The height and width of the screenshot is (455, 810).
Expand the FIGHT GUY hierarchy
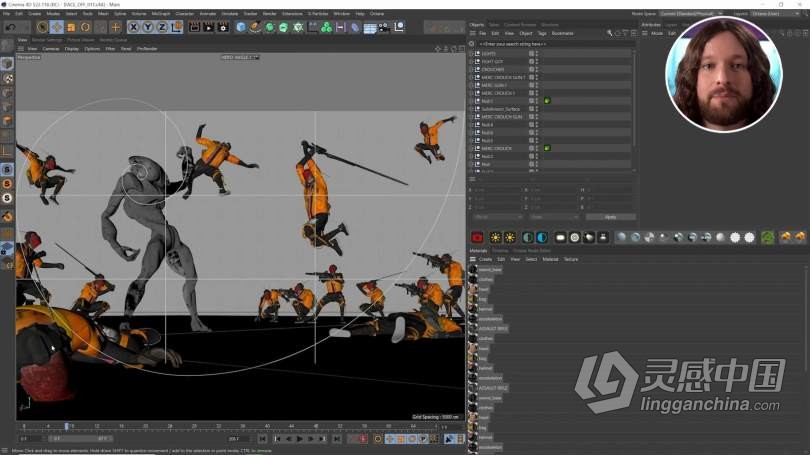pos(471,61)
